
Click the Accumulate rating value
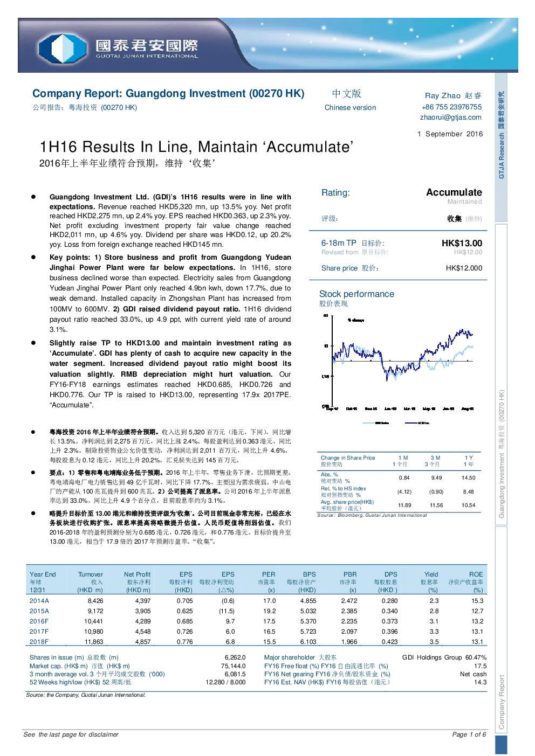pos(454,192)
